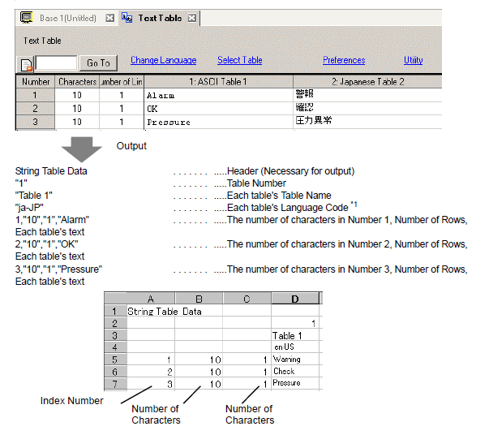Select spreadsheet row 7 header
This screenshot has height=448, width=489.
[115, 384]
